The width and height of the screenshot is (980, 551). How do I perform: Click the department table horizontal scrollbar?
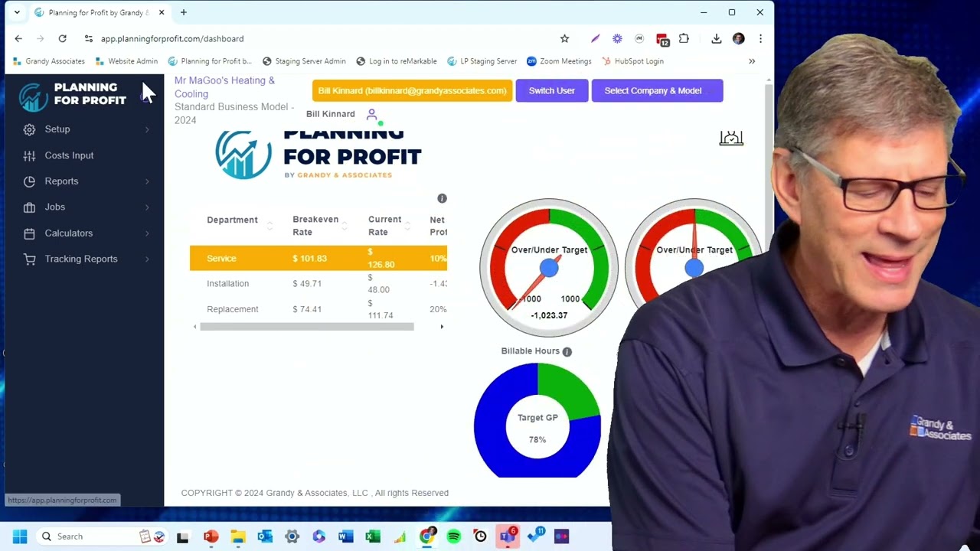307,327
